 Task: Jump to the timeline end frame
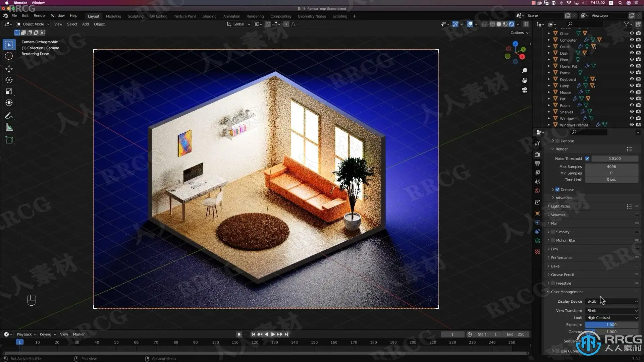coord(286,334)
